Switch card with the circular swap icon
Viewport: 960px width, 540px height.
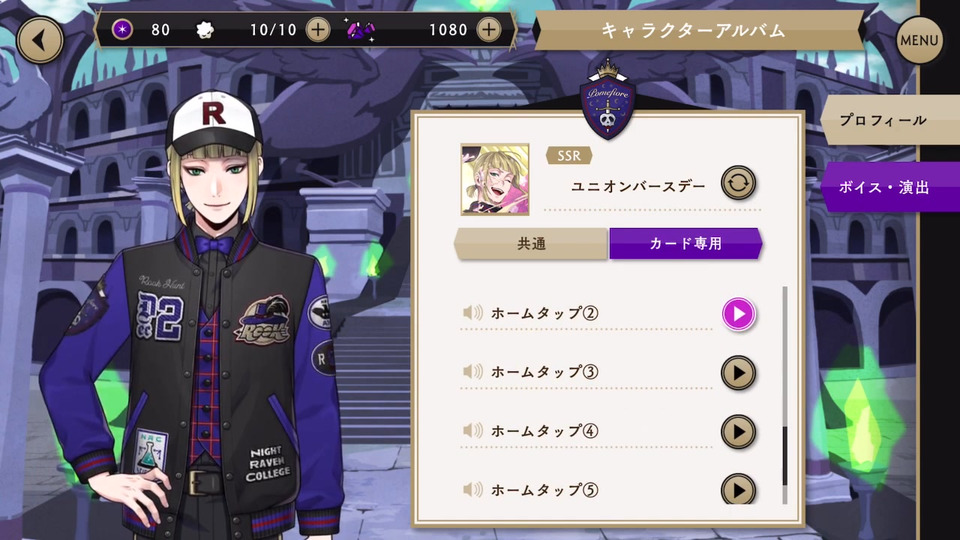click(738, 183)
